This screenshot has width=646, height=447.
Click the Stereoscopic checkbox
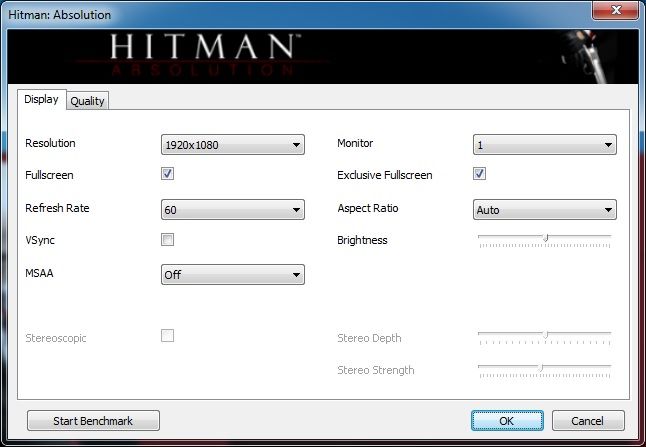(x=168, y=336)
